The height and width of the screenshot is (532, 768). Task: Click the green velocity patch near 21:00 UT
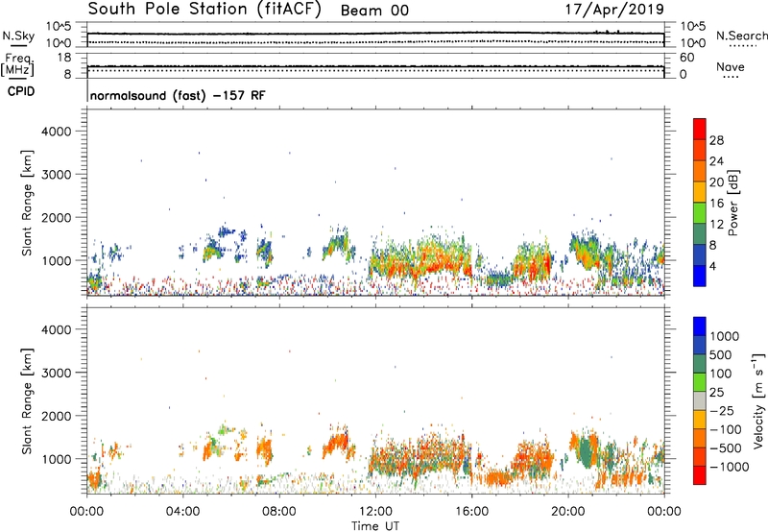pos(587,451)
